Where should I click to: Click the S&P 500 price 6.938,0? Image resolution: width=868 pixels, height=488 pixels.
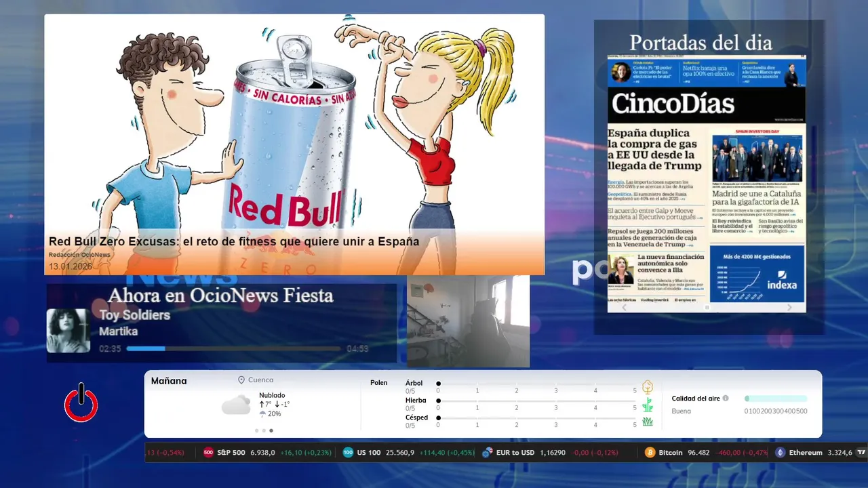click(263, 453)
